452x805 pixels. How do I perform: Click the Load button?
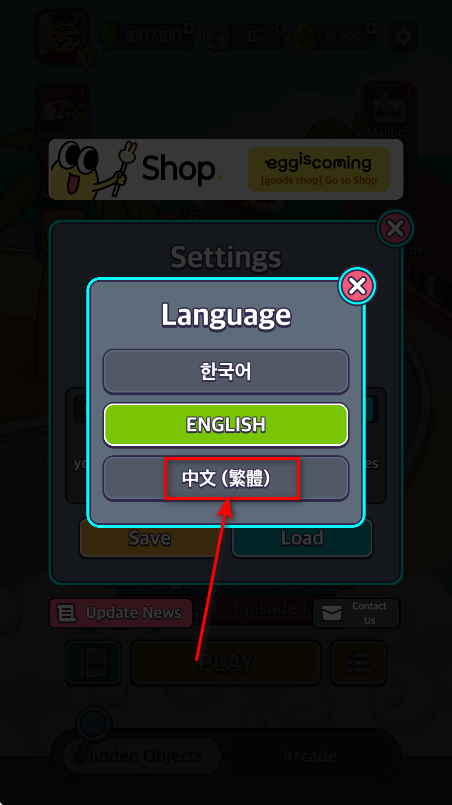(x=302, y=538)
